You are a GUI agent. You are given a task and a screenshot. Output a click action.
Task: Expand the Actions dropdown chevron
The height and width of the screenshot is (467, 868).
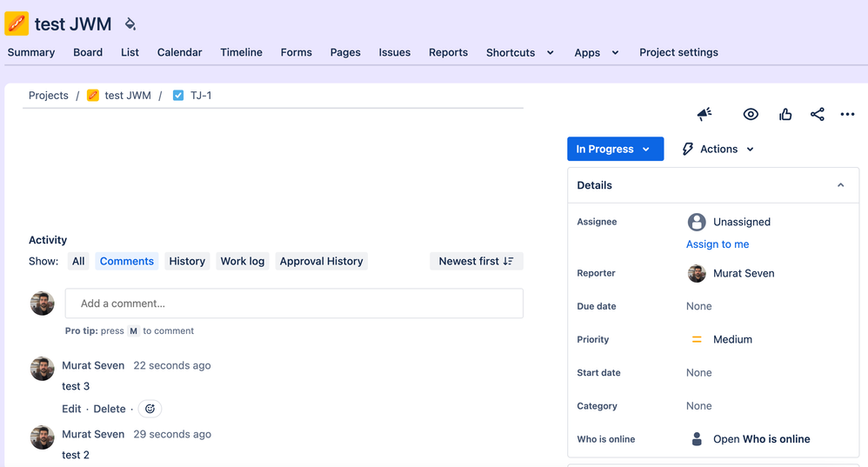coord(750,149)
